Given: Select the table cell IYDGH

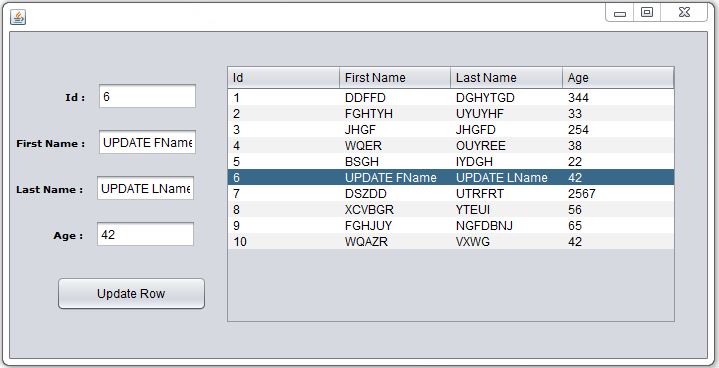Looking at the screenshot, I should (506, 162).
